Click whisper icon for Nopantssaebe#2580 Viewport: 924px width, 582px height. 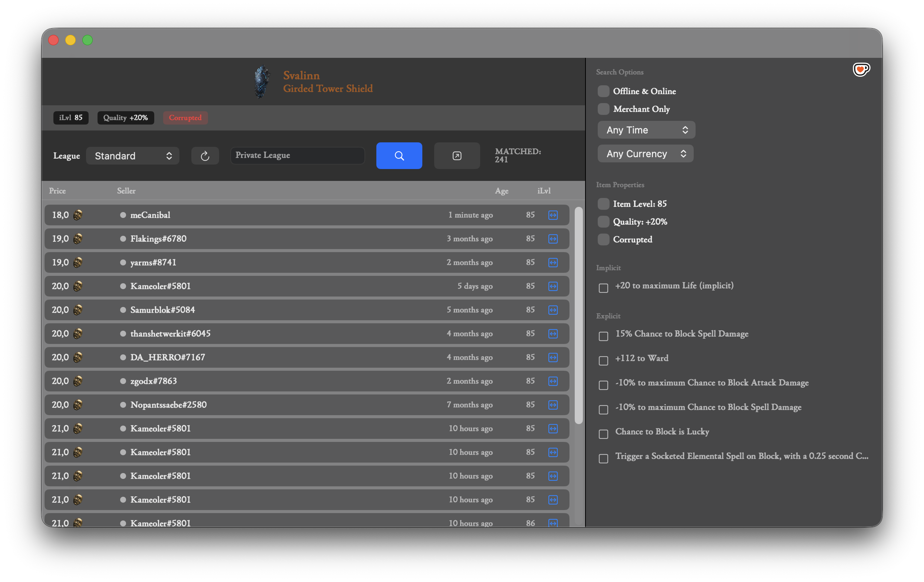point(552,405)
